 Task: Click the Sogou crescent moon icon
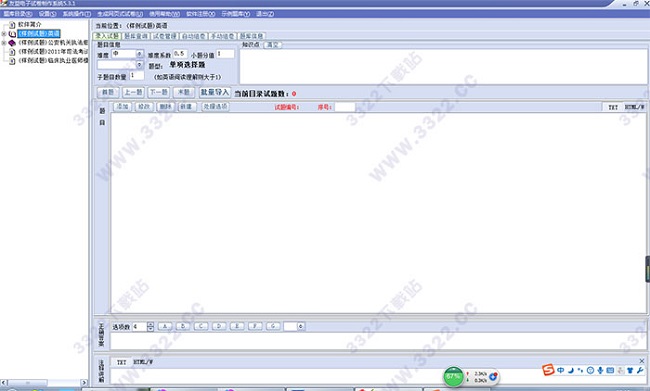pos(571,370)
